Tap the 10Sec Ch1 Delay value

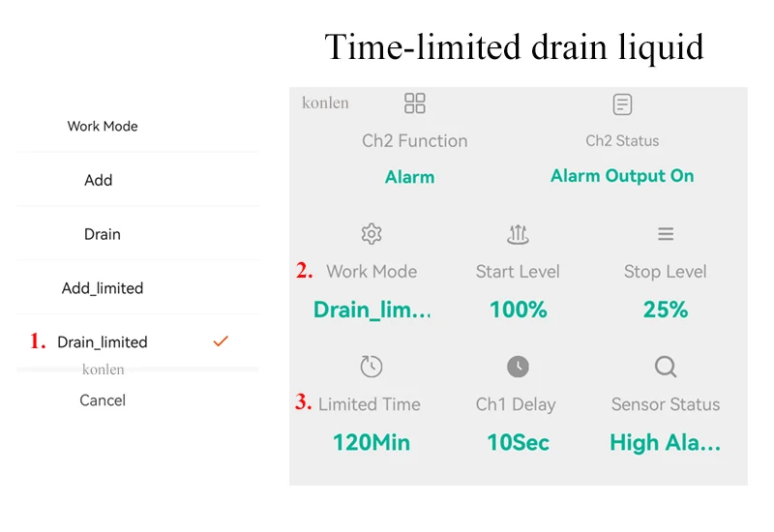(x=518, y=443)
